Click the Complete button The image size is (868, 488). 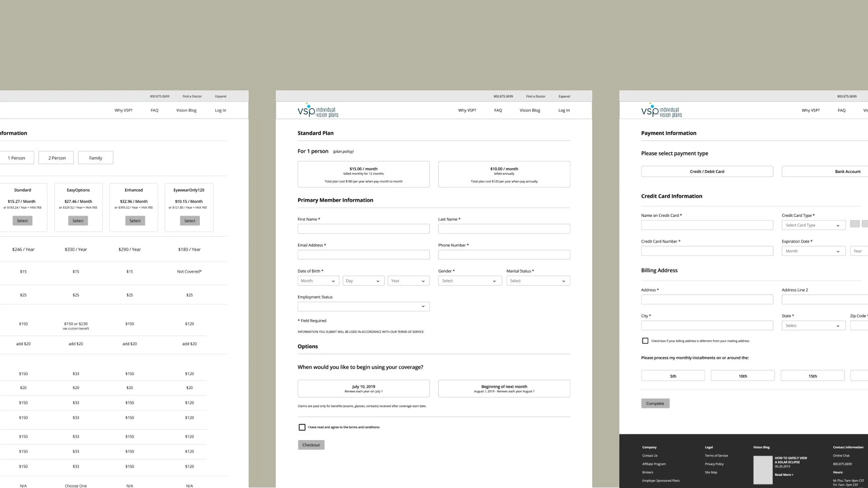pyautogui.click(x=655, y=404)
